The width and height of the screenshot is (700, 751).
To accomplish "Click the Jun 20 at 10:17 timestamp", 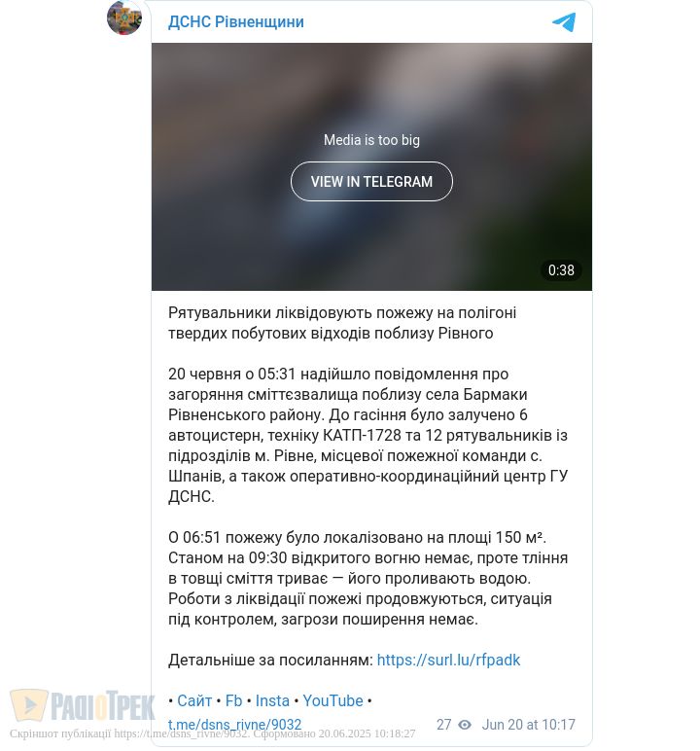I will [x=529, y=725].
